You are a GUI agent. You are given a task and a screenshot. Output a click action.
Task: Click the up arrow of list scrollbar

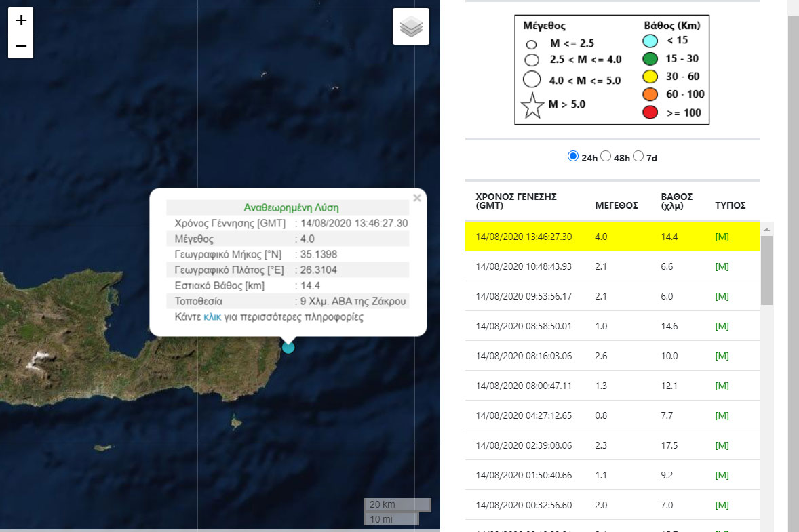click(x=766, y=228)
